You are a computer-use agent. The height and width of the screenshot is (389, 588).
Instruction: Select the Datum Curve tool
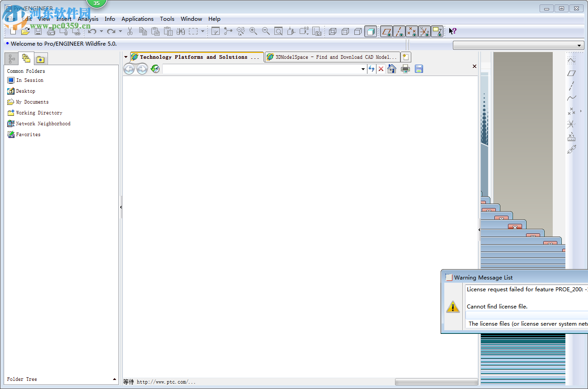(571, 98)
